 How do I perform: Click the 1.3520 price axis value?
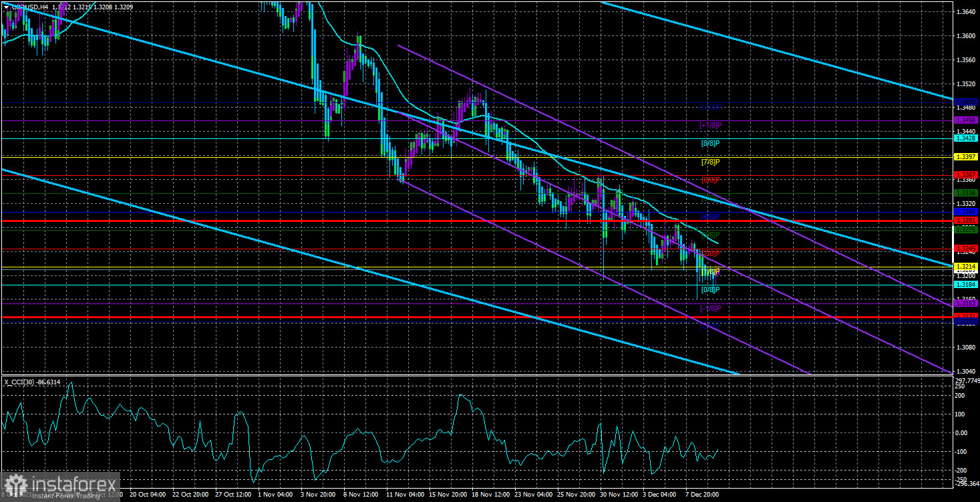tap(965, 84)
